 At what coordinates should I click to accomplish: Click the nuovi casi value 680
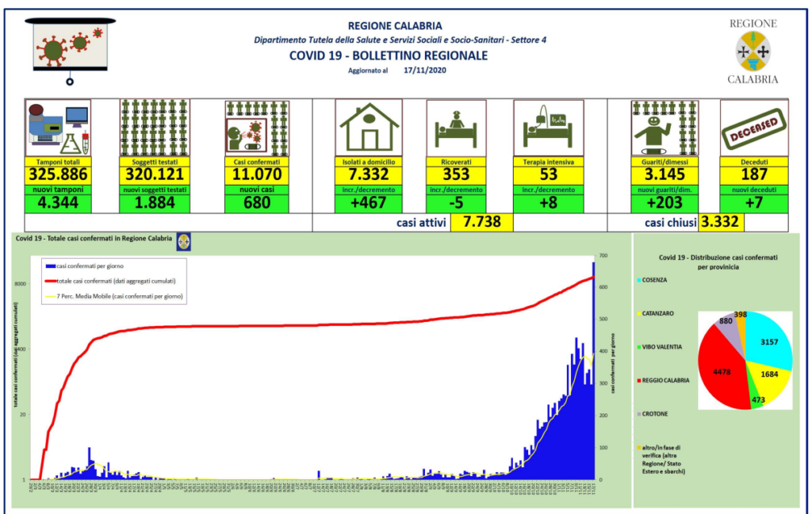click(x=255, y=203)
